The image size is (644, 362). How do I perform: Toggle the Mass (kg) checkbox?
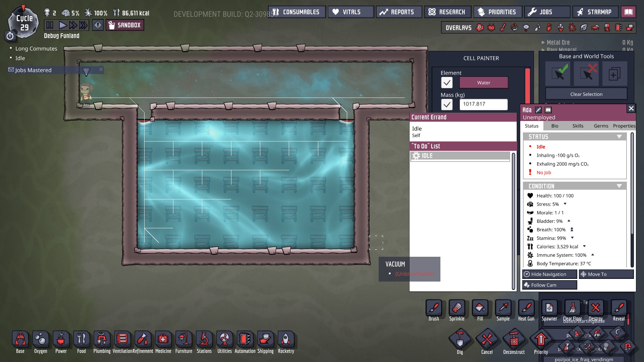coord(447,105)
